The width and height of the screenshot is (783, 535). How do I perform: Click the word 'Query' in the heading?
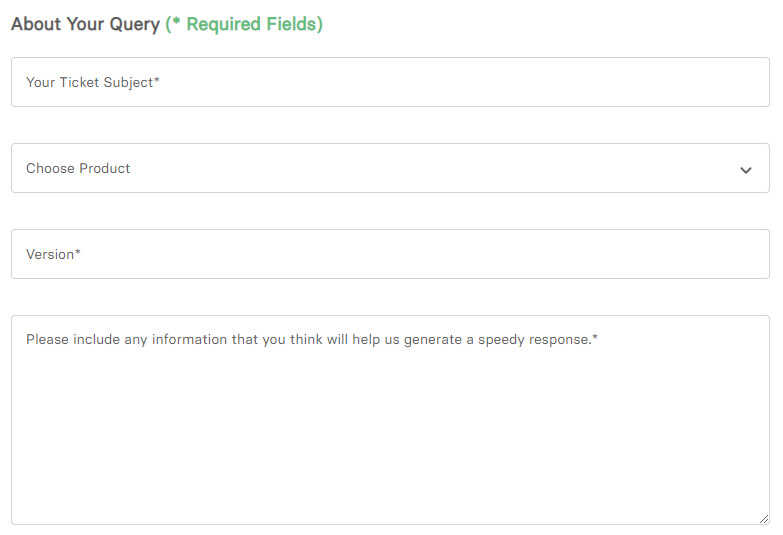[x=133, y=24]
